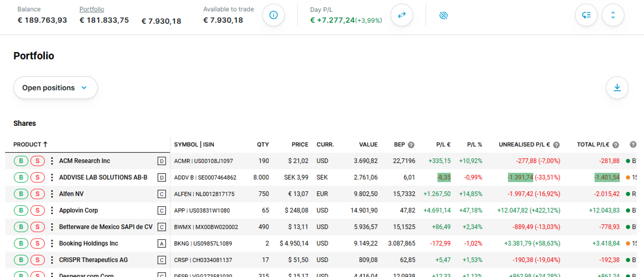Open CRISPR Therapeutics AG product name

click(x=93, y=260)
